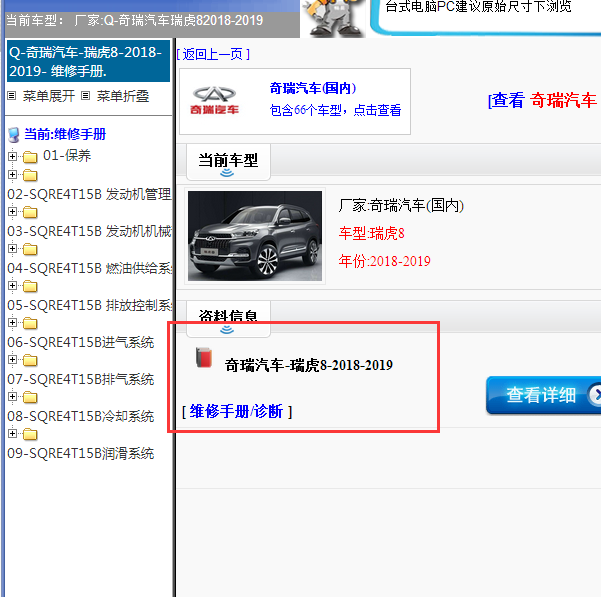The height and width of the screenshot is (597, 601).
Task: Expand the 09-SQRE4T15B润滑系统 node
Action: pos(12,433)
